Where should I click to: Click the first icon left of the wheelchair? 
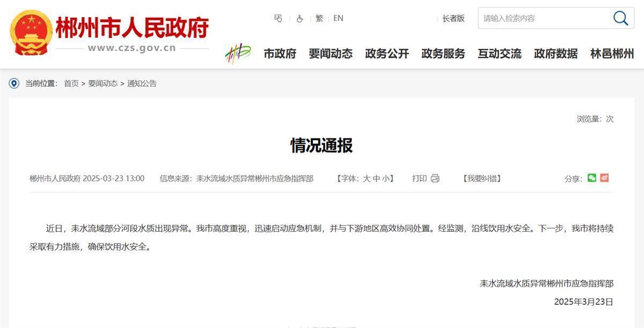point(278,18)
